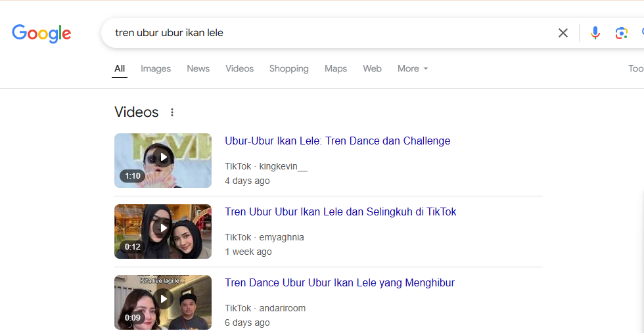Click the 0:12 duration badge
This screenshot has width=644, height=333.
pyautogui.click(x=132, y=247)
